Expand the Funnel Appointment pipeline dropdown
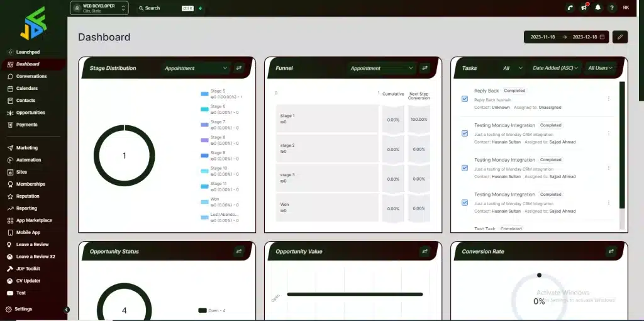Image resolution: width=644 pixels, height=321 pixels. (383, 68)
